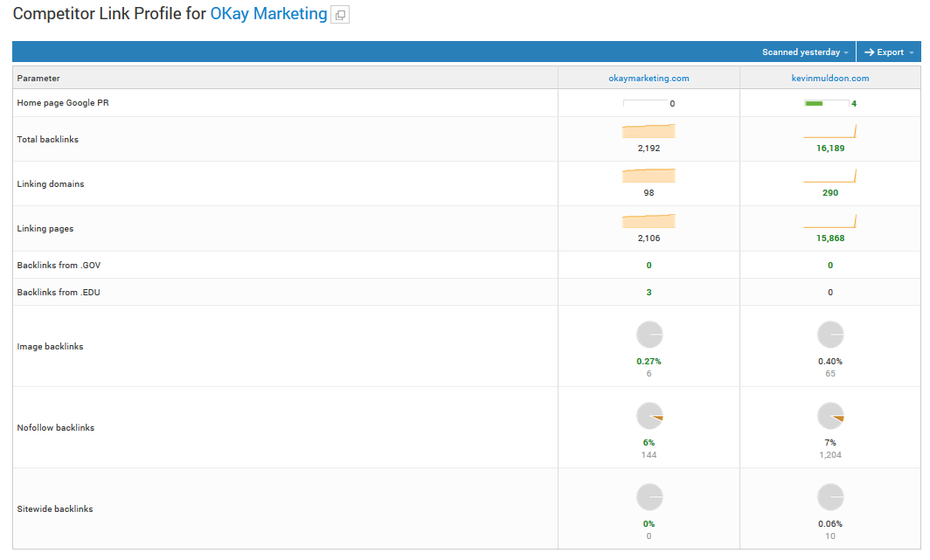The width and height of the screenshot is (930, 560).
Task: Open okaymarketing.com column header link
Action: click(x=649, y=79)
